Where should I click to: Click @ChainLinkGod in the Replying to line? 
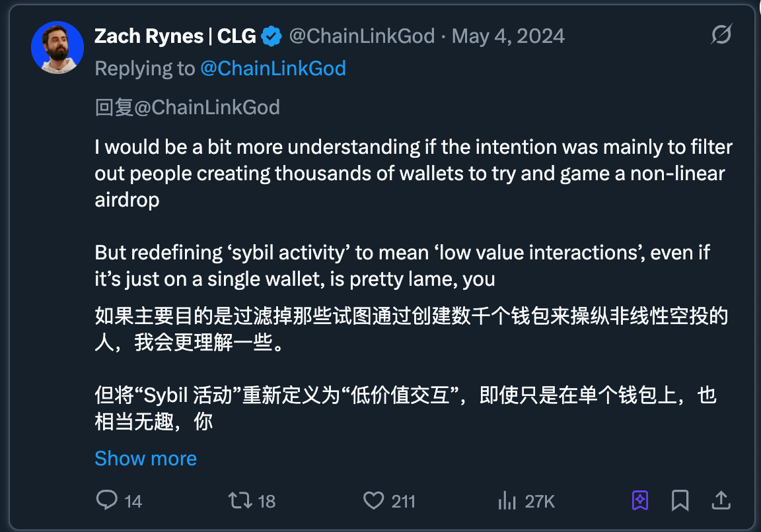click(273, 69)
